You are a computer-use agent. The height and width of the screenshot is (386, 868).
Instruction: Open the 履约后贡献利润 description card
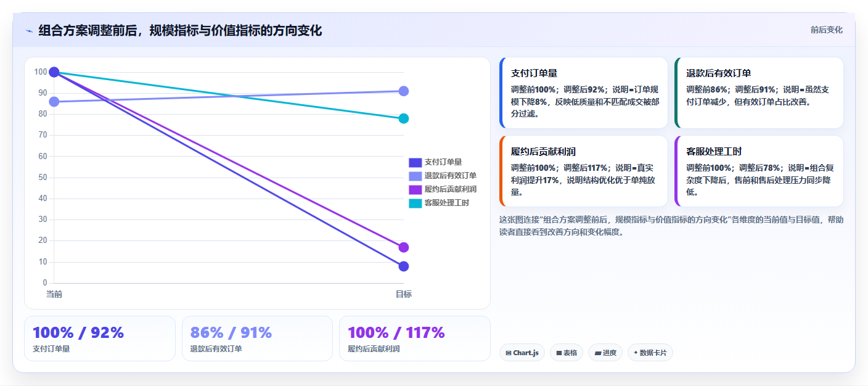584,171
